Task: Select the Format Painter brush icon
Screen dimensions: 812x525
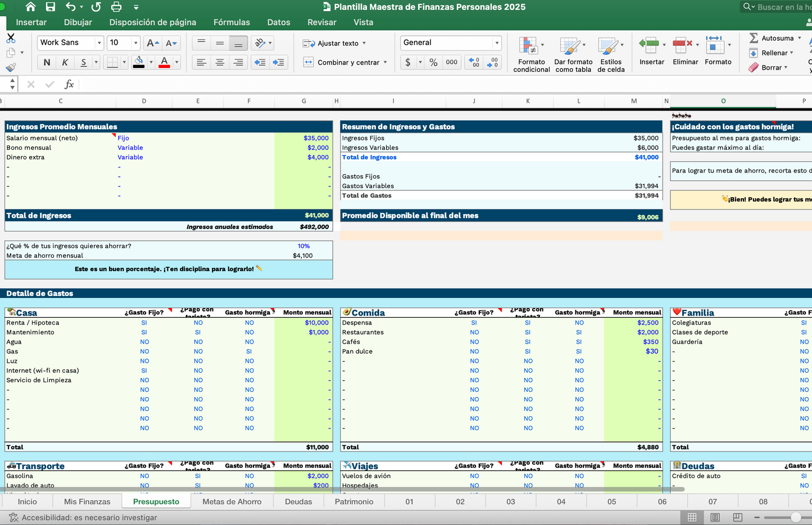Action: [x=11, y=67]
